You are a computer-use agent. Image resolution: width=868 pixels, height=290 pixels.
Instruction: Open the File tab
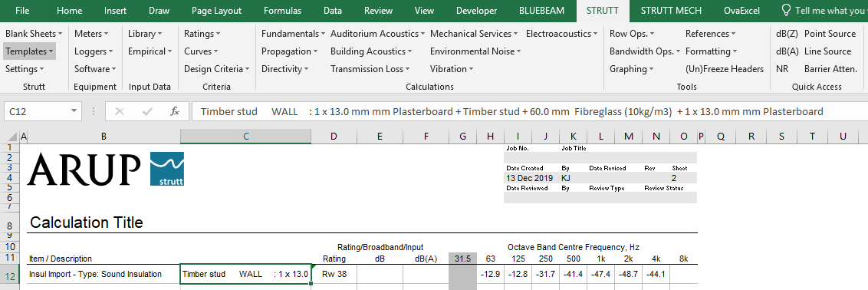23,11
